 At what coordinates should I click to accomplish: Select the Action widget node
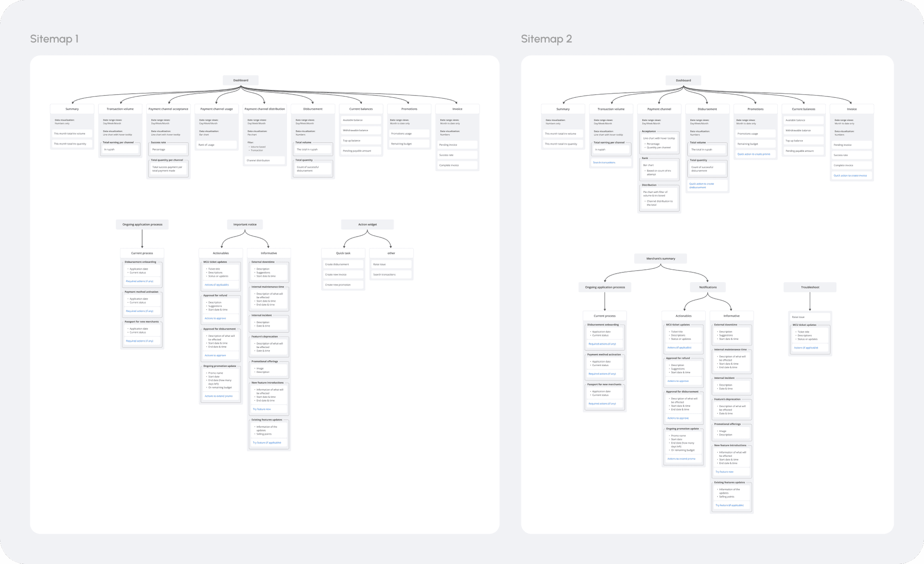367,224
